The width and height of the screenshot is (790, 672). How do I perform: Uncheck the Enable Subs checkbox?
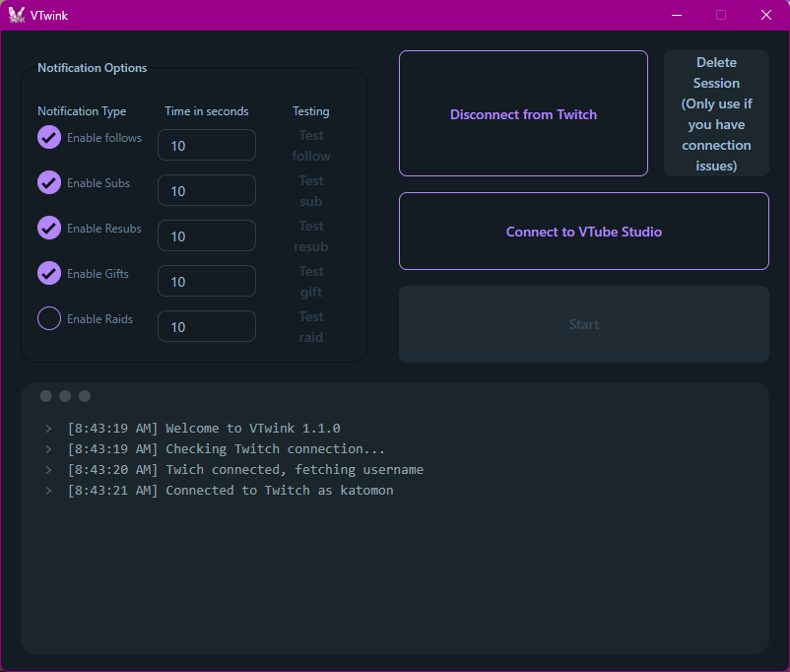[49, 182]
